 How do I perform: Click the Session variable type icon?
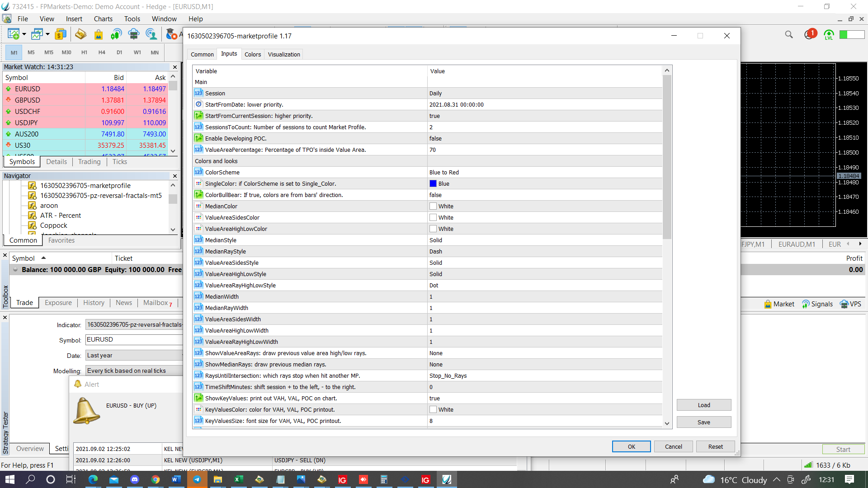(198, 93)
